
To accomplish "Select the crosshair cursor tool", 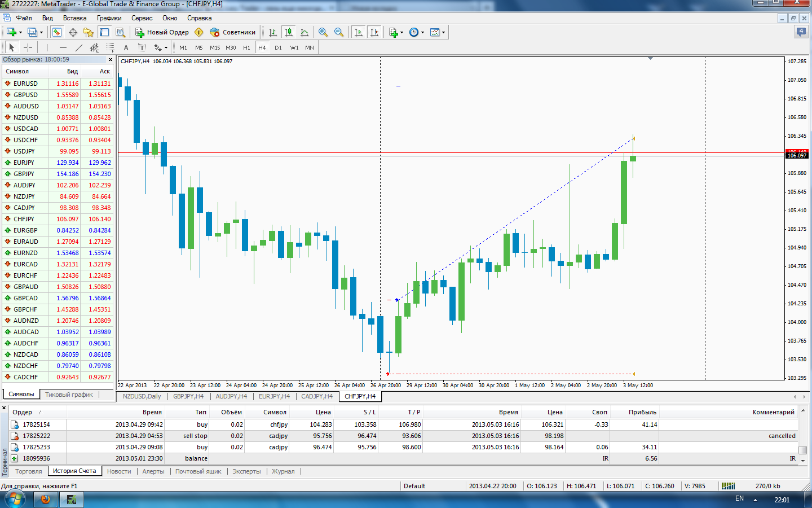I will pyautogui.click(x=28, y=47).
